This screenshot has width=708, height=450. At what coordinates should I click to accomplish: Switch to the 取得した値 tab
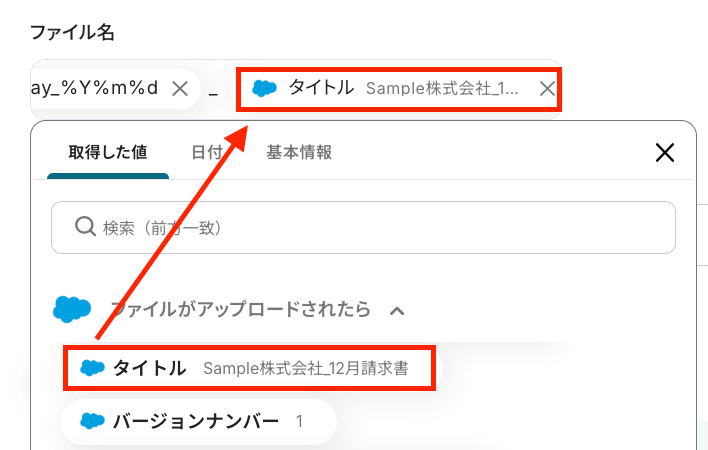pos(108,152)
